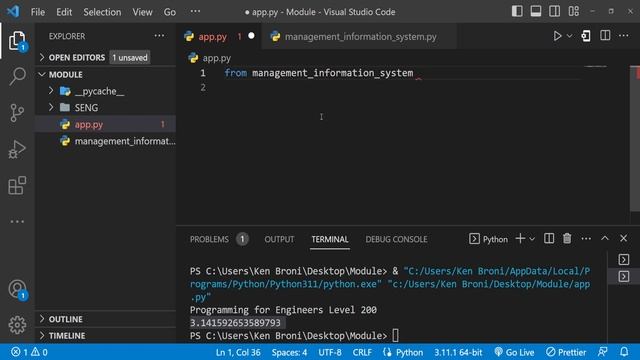Viewport: 640px width, 360px height.
Task: Split the terminal
Action: [549, 239]
